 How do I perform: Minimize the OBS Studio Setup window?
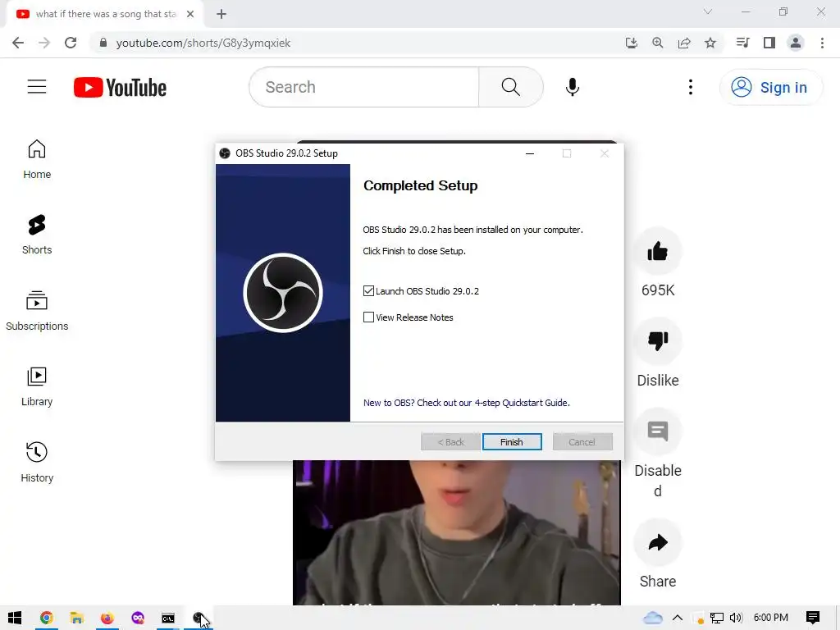click(x=530, y=153)
